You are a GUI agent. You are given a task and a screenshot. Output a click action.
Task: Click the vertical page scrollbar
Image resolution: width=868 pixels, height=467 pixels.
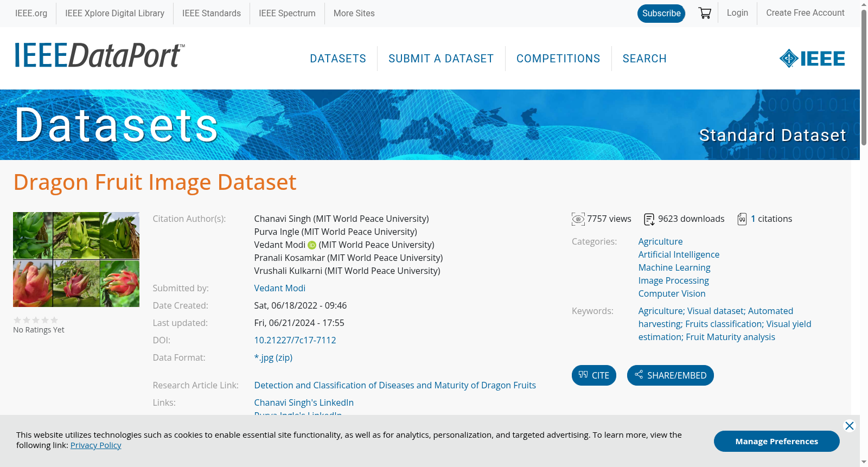point(864,77)
